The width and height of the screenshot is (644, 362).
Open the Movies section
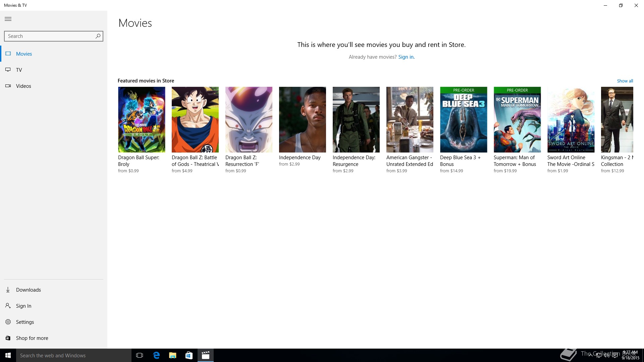54,54
